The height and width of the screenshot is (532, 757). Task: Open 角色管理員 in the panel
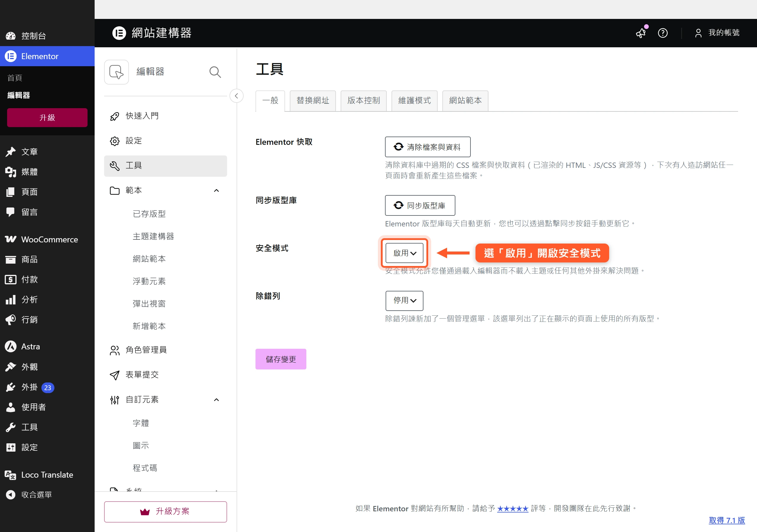[166, 350]
